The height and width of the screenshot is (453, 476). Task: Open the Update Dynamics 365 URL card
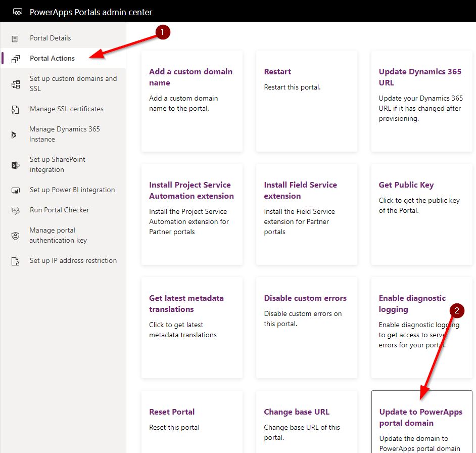(x=421, y=101)
